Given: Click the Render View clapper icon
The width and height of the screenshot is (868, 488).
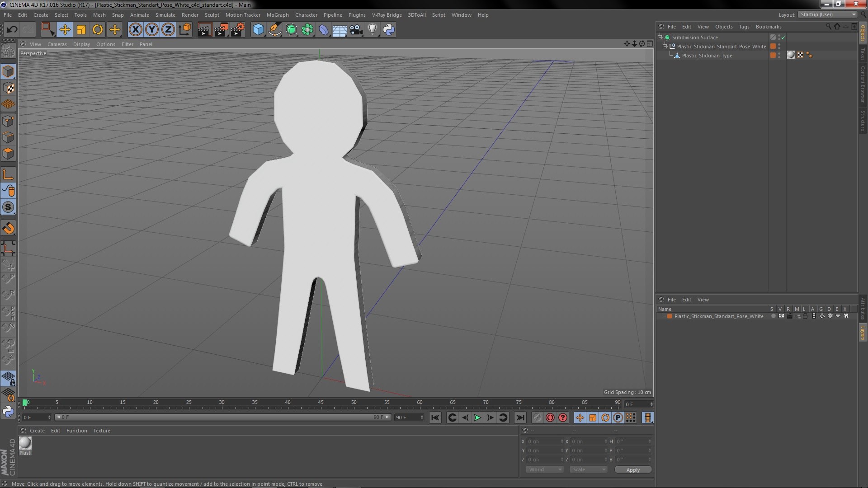Looking at the screenshot, I should (x=204, y=30).
